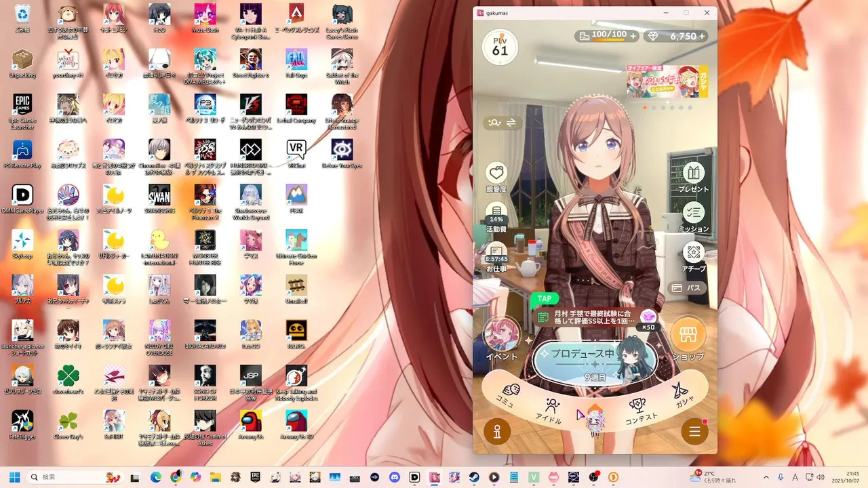Open the Before Your Eyes shortcut
Viewport: 868px width, 488px height.
tap(342, 154)
